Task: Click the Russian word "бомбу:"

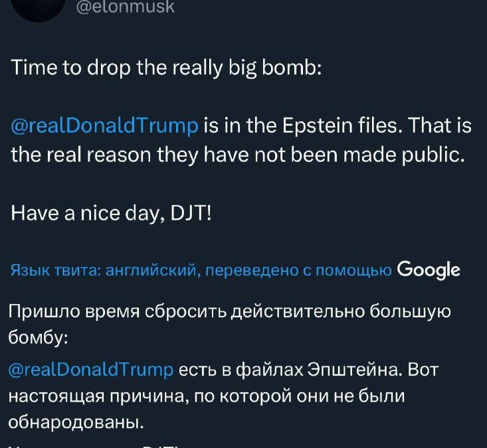Action: pyautogui.click(x=37, y=337)
